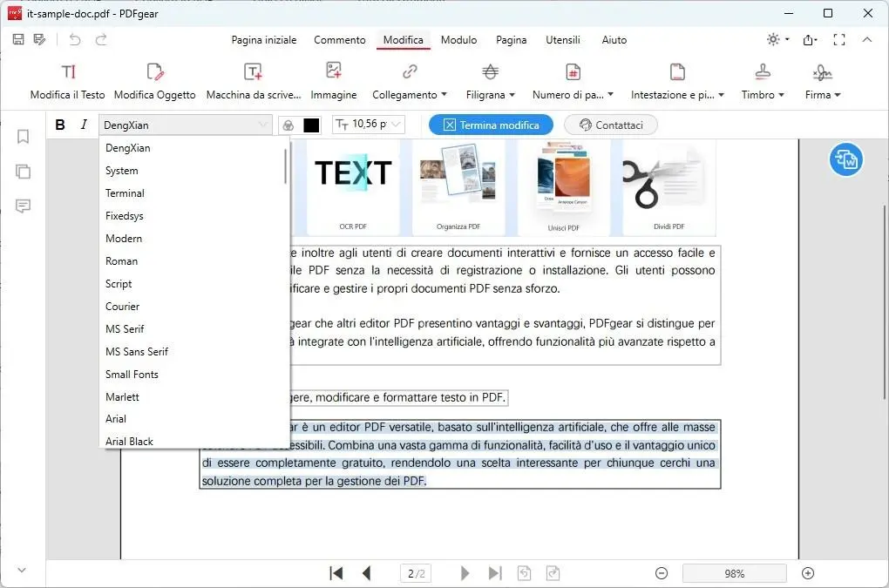Image resolution: width=889 pixels, height=588 pixels.
Task: Click the Save icon in title toolbar
Action: (18, 40)
